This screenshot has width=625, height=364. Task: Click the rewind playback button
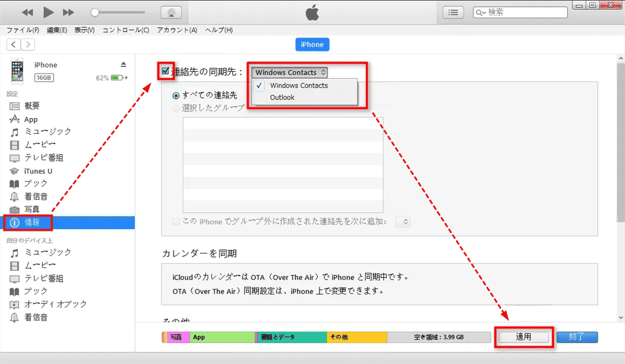pyautogui.click(x=28, y=12)
